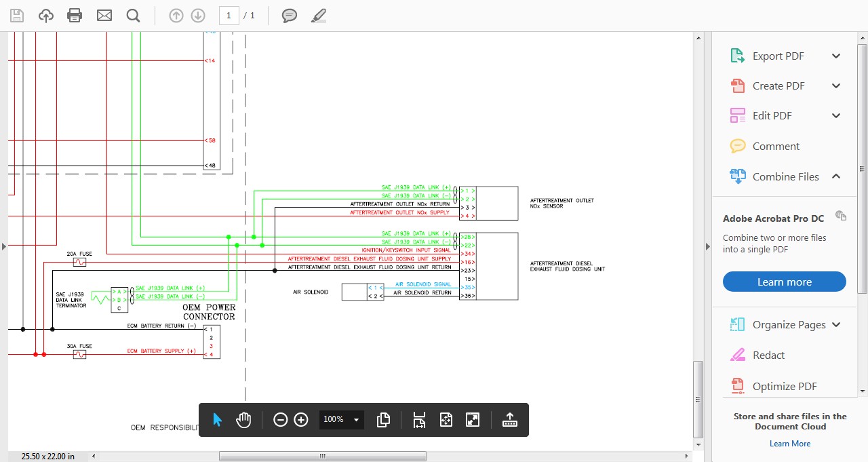Send the file by email envelope icon
This screenshot has width=868, height=462.
[x=104, y=16]
